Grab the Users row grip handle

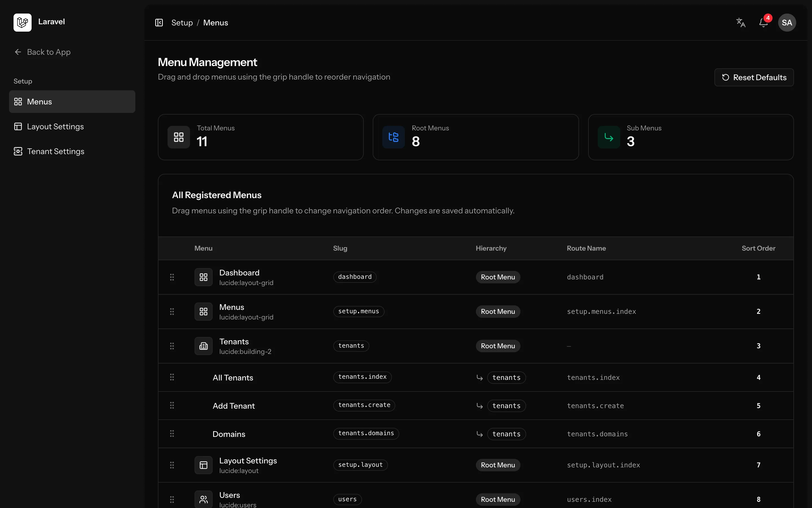pos(172,499)
